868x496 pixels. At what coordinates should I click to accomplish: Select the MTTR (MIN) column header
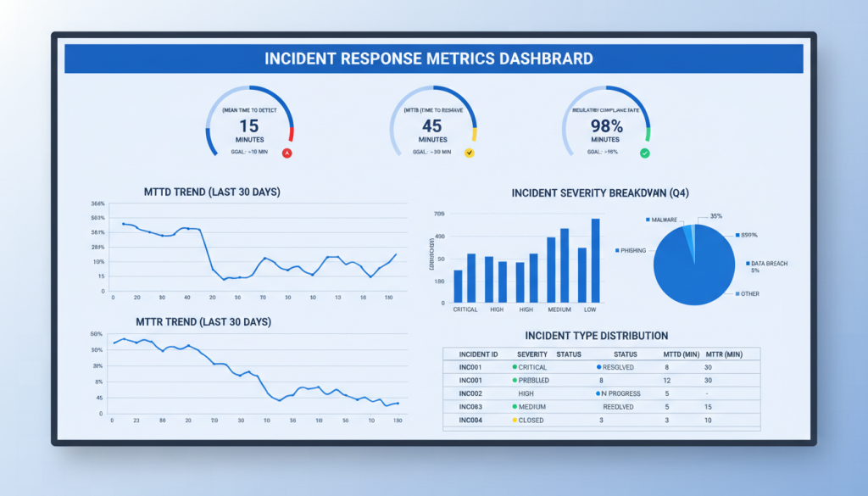pos(724,353)
